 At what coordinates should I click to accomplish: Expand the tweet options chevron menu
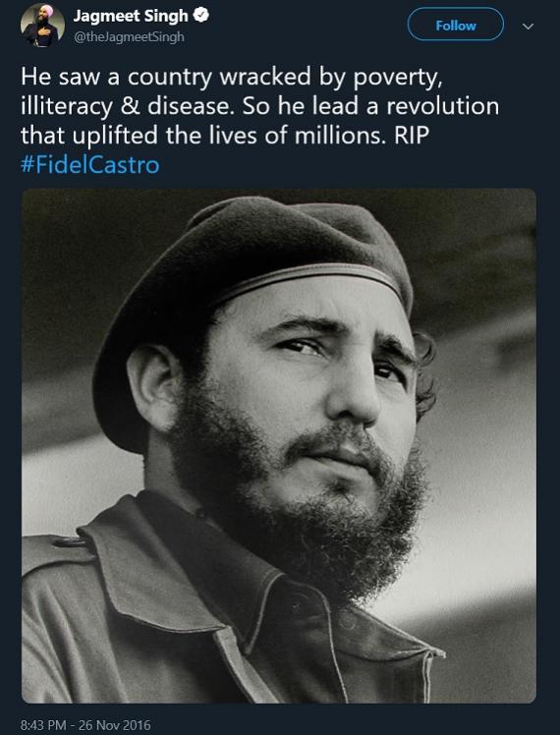pyautogui.click(x=528, y=27)
